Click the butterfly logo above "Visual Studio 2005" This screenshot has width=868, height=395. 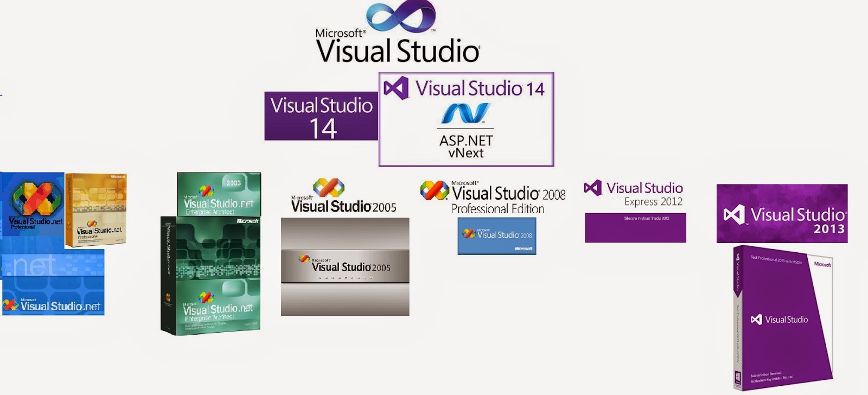329,188
